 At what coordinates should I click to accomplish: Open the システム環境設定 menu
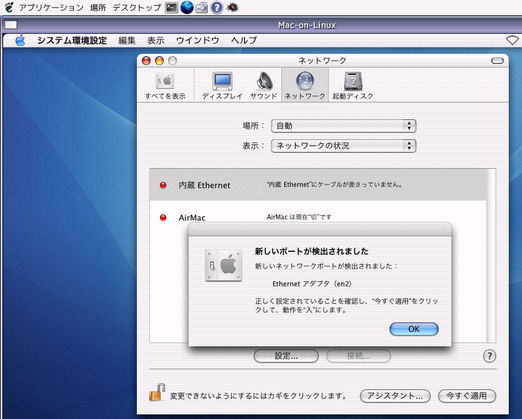(72, 41)
